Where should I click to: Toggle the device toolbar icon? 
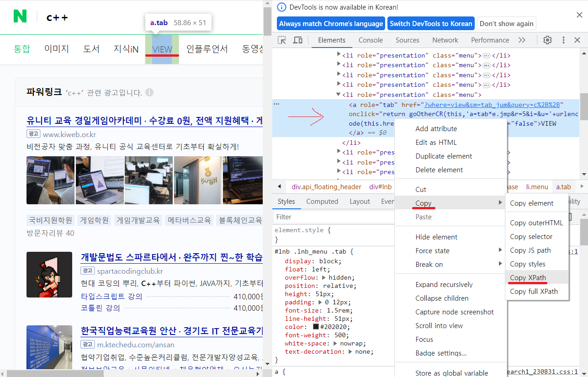[x=297, y=40]
